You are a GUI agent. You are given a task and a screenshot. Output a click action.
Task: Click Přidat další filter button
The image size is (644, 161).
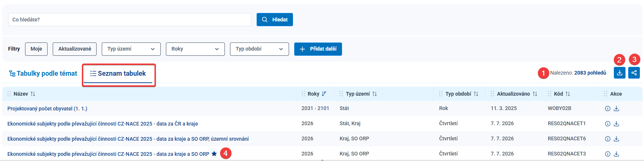tap(318, 49)
